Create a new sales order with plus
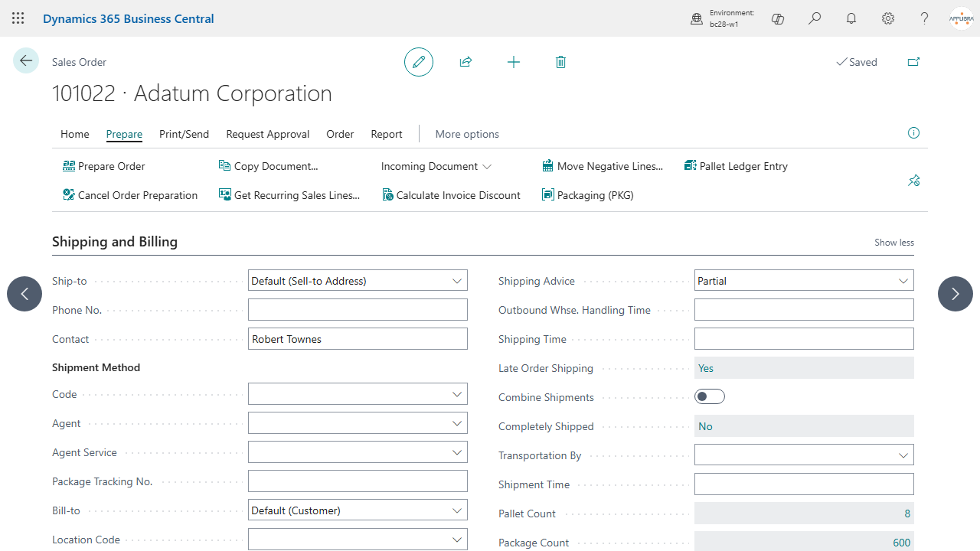The height and width of the screenshot is (551, 980). pyautogui.click(x=514, y=62)
